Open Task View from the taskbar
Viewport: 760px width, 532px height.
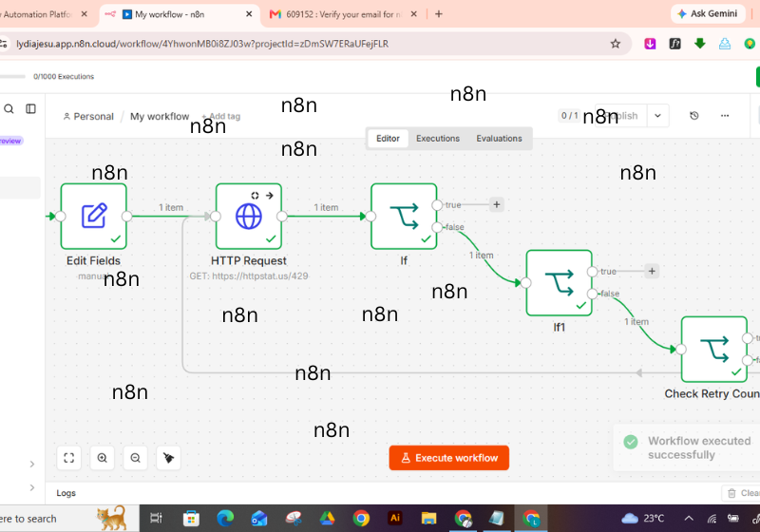(156, 519)
